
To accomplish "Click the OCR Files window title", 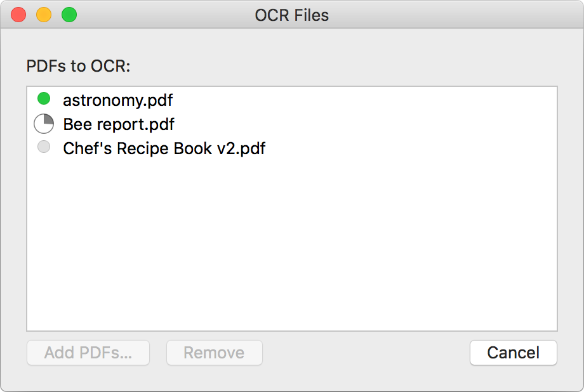I will (x=292, y=15).
